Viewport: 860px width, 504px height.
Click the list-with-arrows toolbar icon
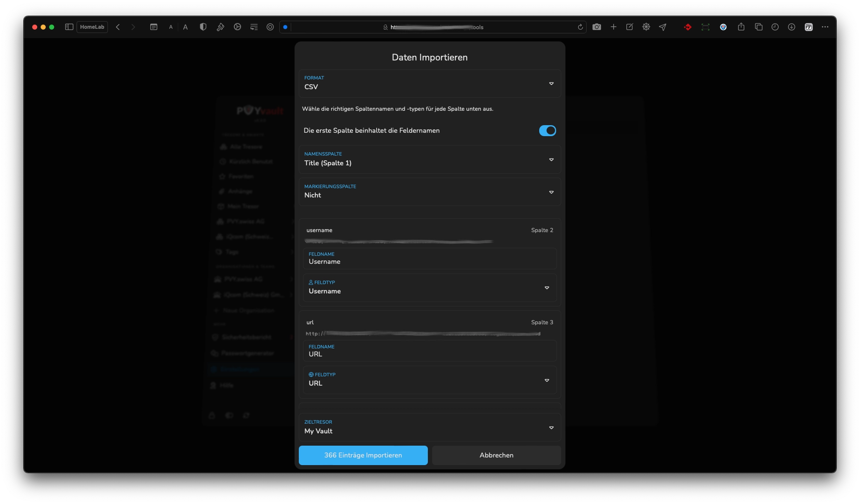(254, 27)
